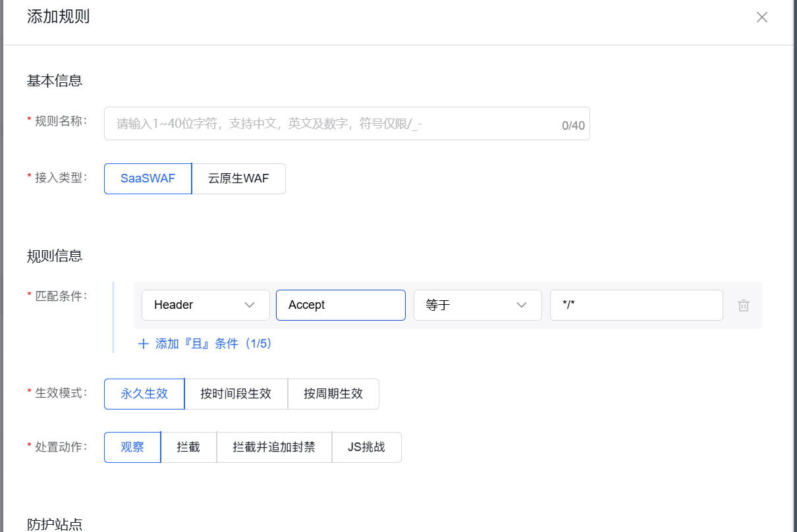Select 观察 disposal action
The width and height of the screenshot is (797, 532).
point(132,447)
